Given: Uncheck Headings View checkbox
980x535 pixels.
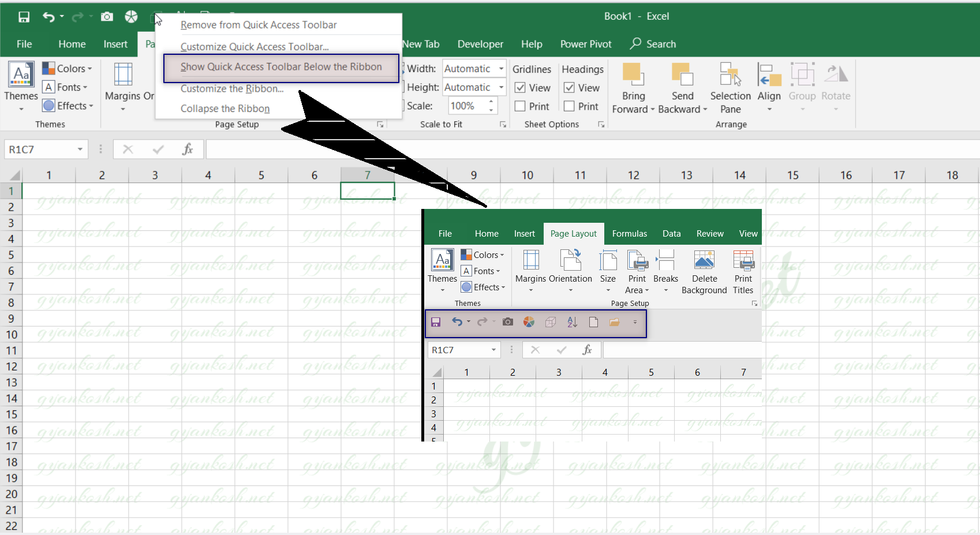Looking at the screenshot, I should click(569, 88).
